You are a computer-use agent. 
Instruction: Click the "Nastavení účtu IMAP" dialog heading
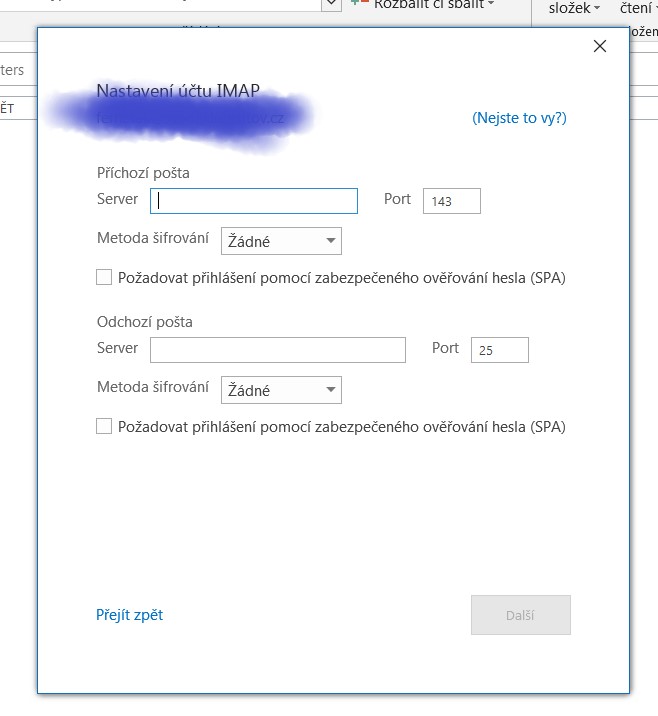(x=177, y=91)
